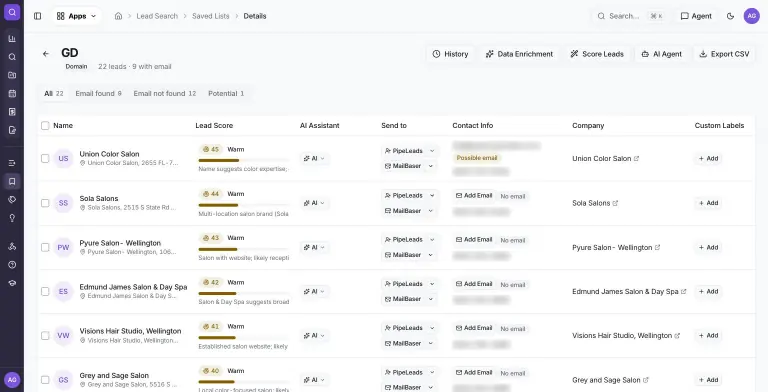Image resolution: width=768 pixels, height=392 pixels.
Task: Switch to Email not found tab
Action: pyautogui.click(x=165, y=93)
